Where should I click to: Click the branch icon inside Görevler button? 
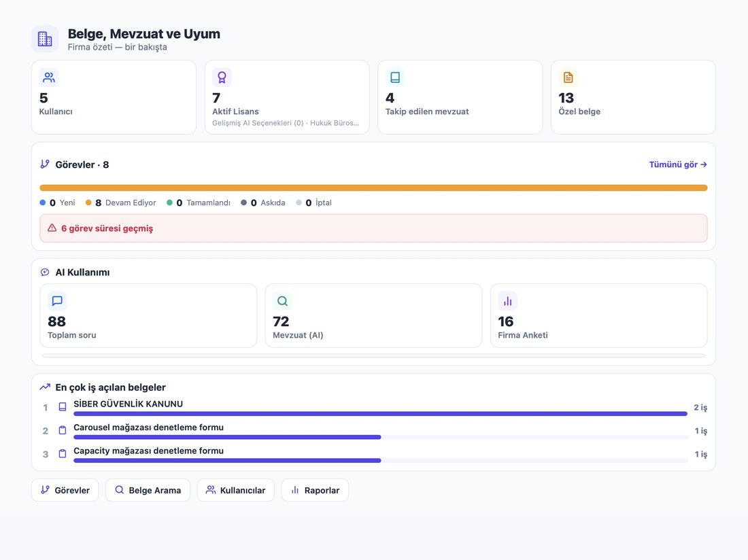click(x=46, y=489)
